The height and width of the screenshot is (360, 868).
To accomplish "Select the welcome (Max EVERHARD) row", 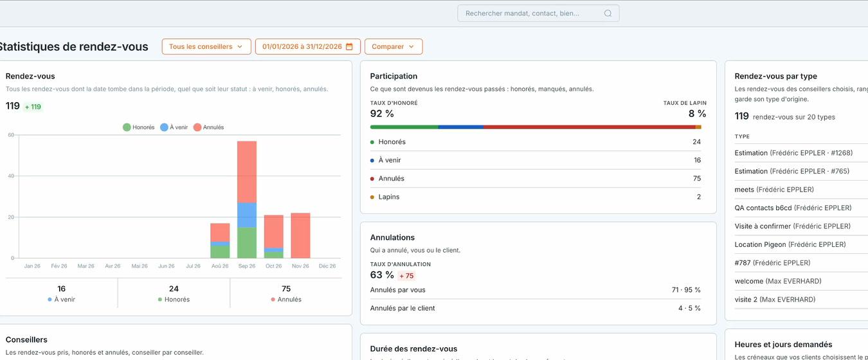I will pyautogui.click(x=801, y=281).
